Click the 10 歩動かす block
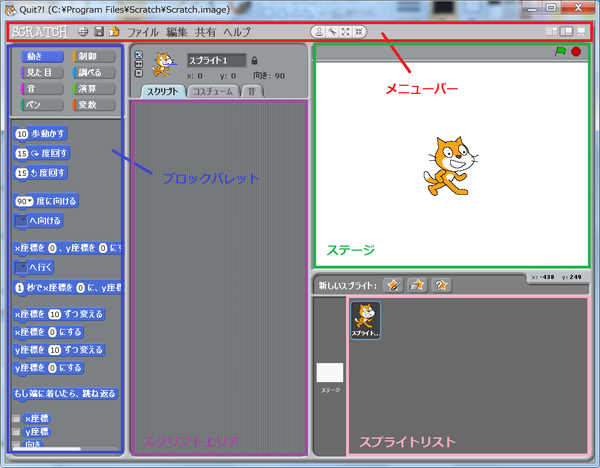 [40, 134]
